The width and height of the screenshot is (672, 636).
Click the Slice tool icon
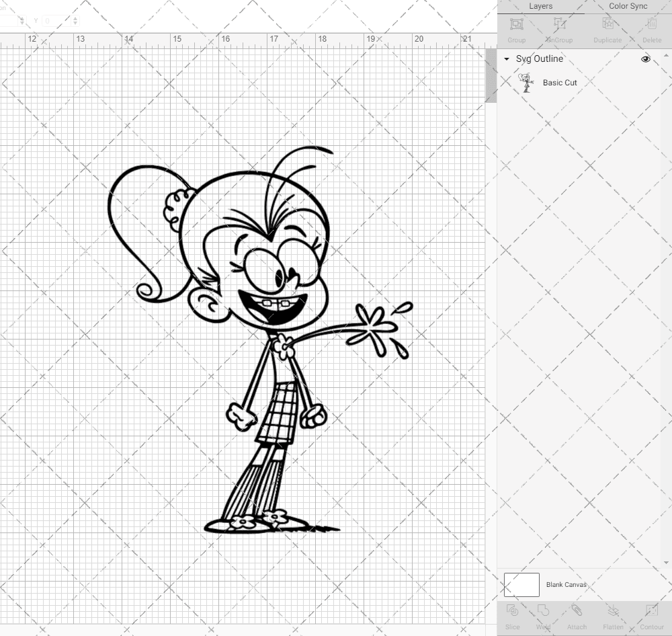(512, 610)
